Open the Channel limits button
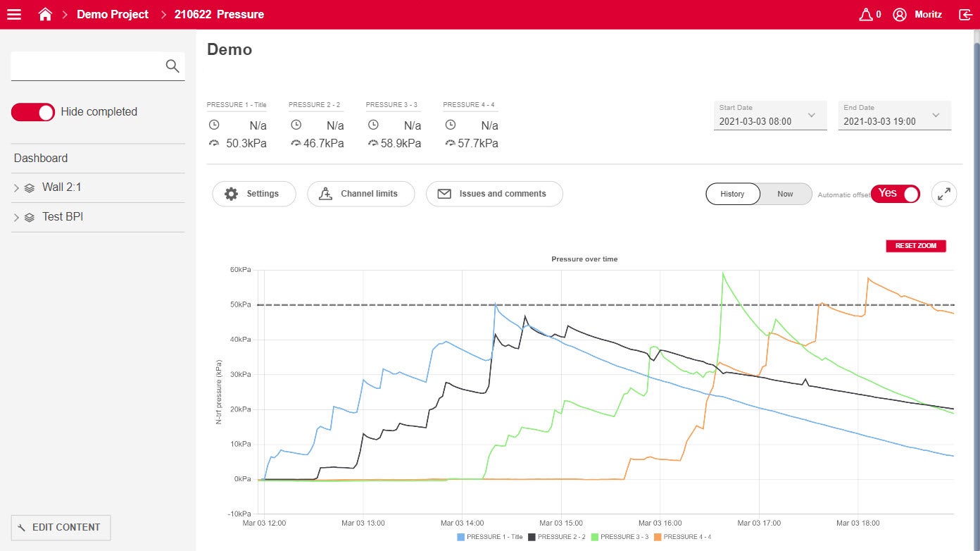The height and width of the screenshot is (551, 980). pos(360,194)
